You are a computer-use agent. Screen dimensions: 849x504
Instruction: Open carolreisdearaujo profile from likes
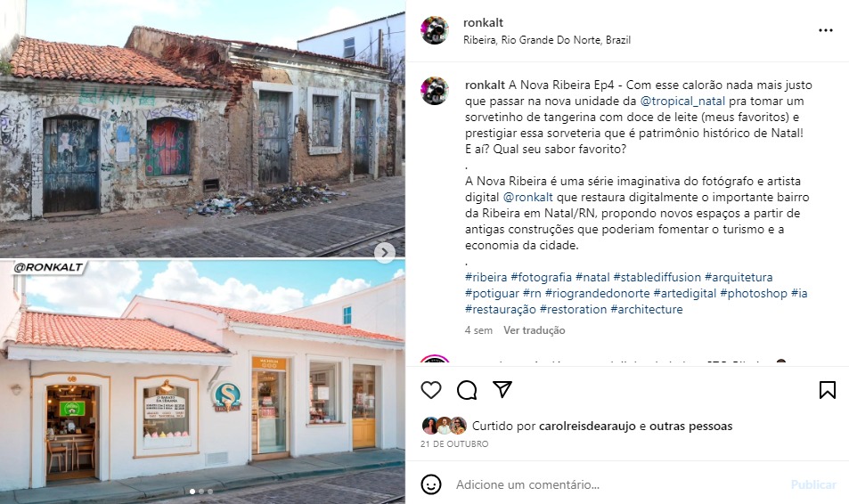pyautogui.click(x=587, y=426)
